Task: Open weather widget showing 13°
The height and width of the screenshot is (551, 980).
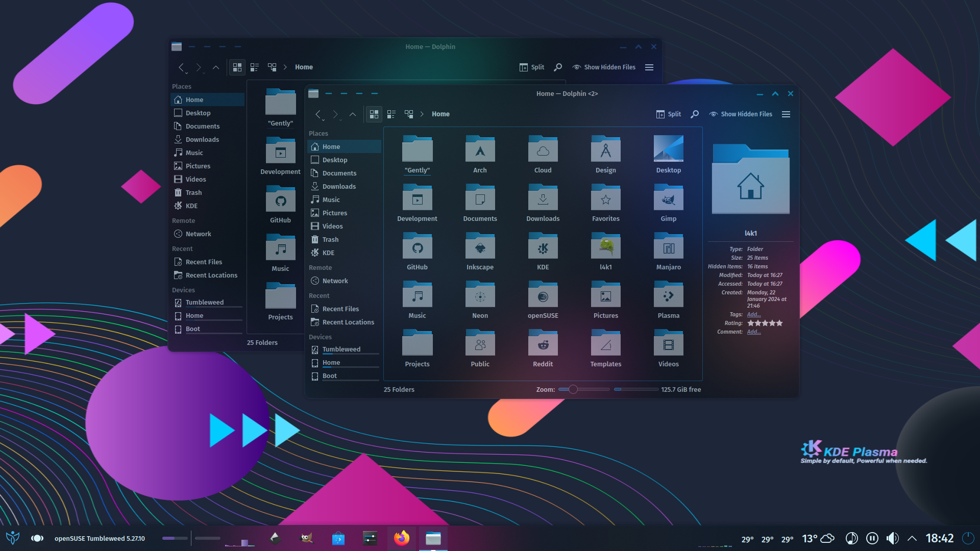Action: click(x=818, y=538)
